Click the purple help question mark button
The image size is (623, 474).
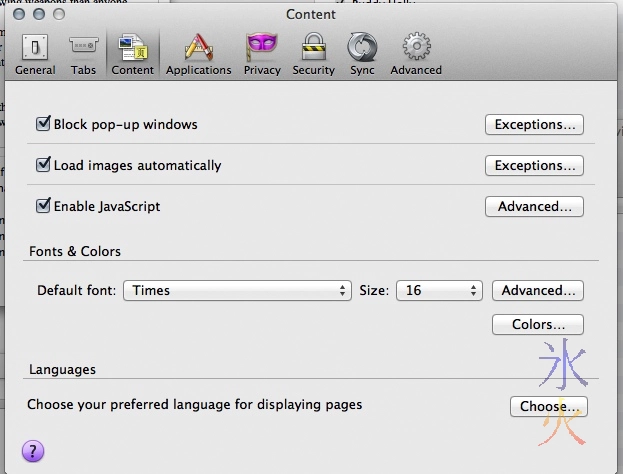click(33, 451)
